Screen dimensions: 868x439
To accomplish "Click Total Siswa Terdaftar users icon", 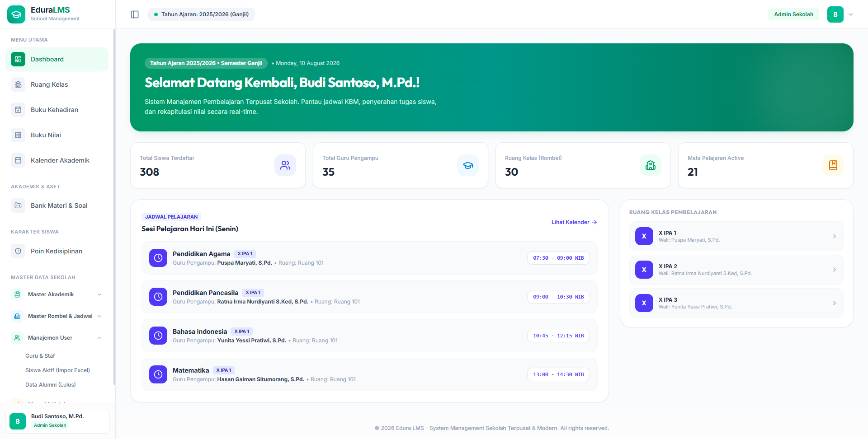I will tap(285, 165).
